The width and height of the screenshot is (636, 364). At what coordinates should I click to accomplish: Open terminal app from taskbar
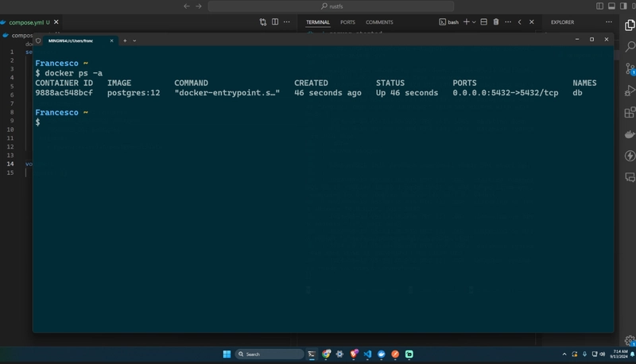click(312, 354)
